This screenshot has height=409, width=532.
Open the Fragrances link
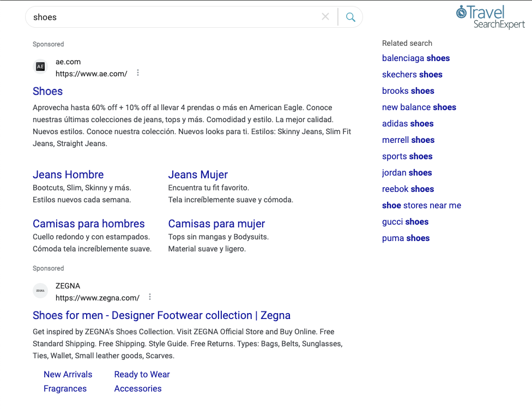(x=65, y=389)
